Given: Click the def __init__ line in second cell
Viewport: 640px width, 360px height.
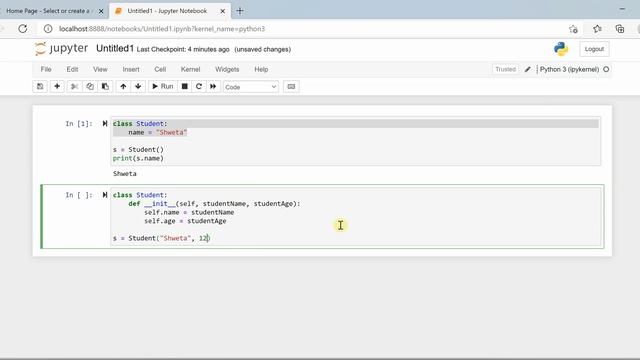Looking at the screenshot, I should click(214, 204).
